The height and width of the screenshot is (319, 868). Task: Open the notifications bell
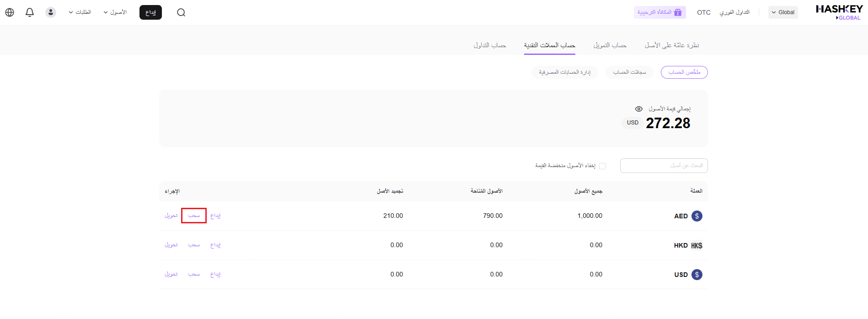click(x=30, y=12)
